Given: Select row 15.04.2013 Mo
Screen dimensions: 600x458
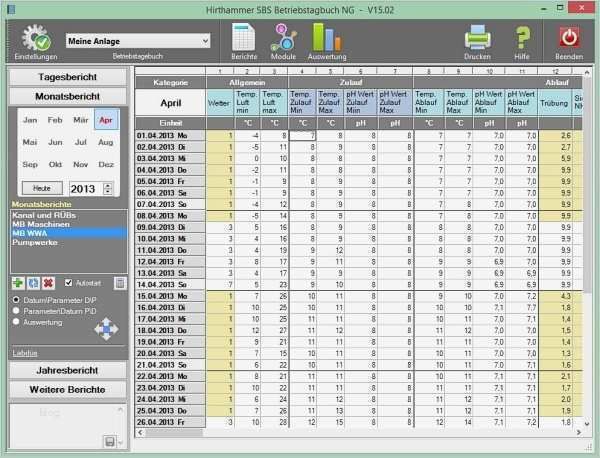Looking at the screenshot, I should point(170,296).
